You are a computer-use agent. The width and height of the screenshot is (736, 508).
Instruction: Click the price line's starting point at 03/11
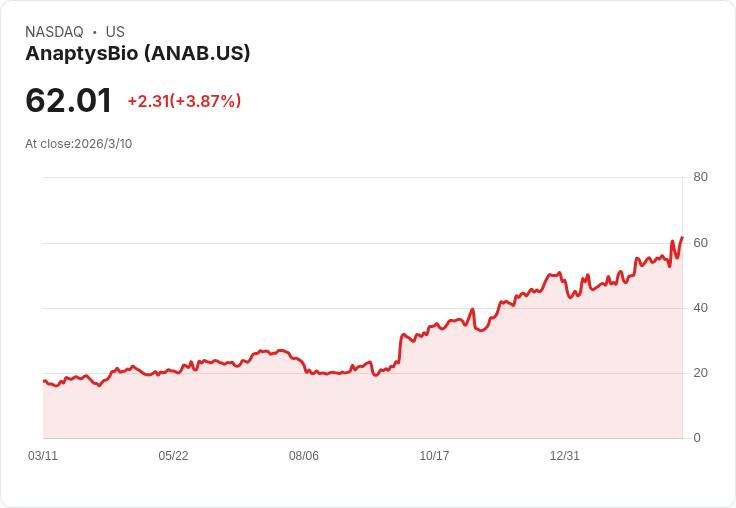coord(43,381)
